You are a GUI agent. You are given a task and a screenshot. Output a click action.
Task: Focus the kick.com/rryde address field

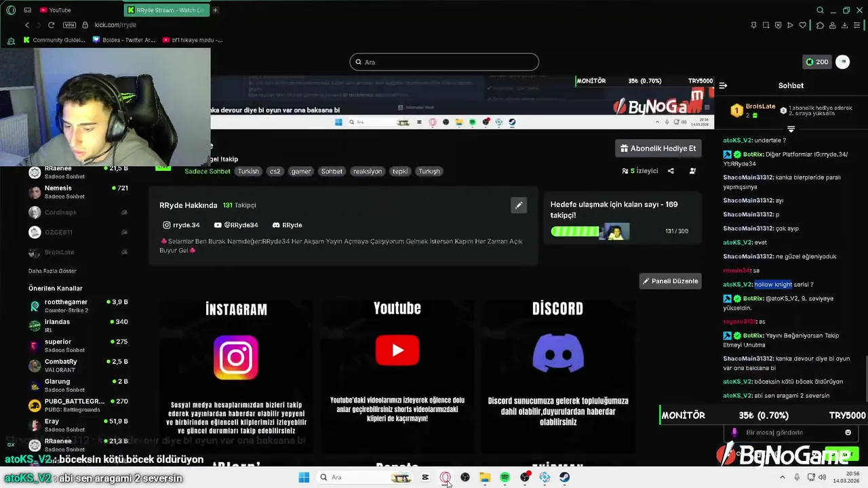[115, 25]
